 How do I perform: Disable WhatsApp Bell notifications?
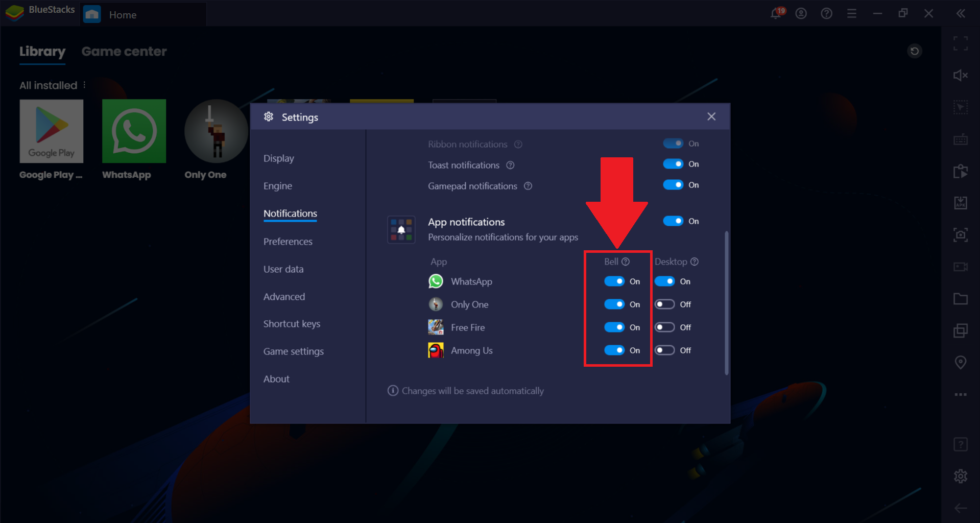[x=614, y=281]
